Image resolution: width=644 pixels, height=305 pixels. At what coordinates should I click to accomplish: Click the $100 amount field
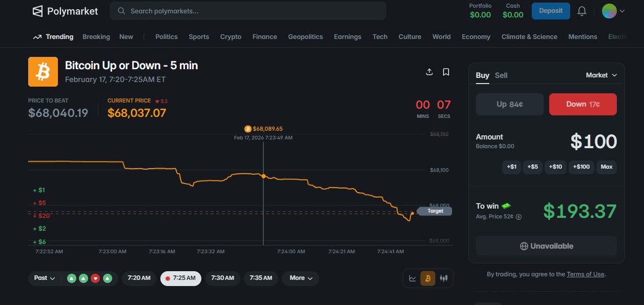pos(593,142)
